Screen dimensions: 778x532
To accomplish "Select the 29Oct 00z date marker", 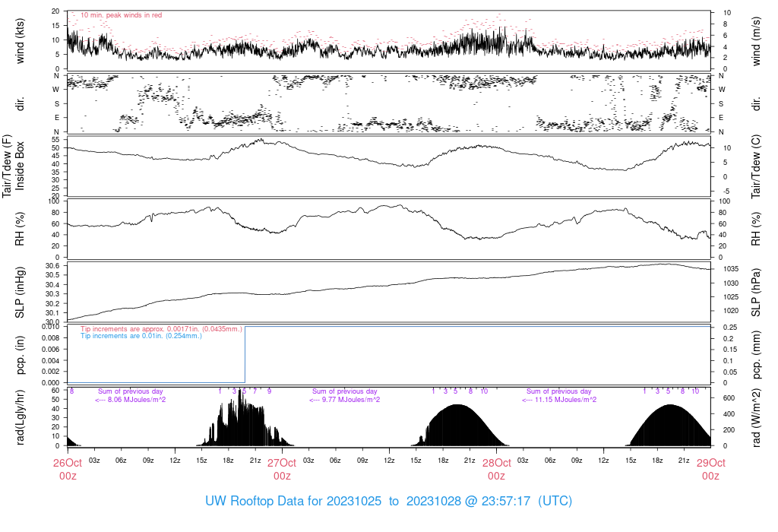I will [x=710, y=469].
